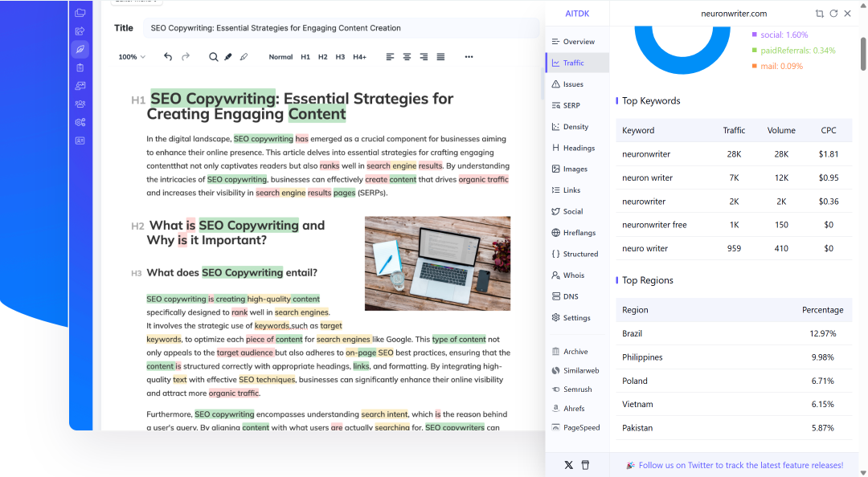Viewport: 868px width, 477px height.
Task: Select the feather writing icon in sidebar
Action: [x=80, y=49]
